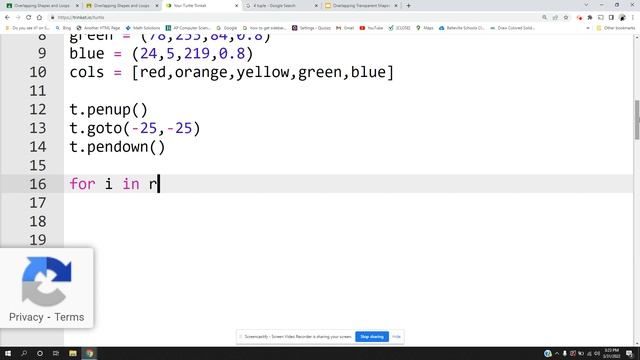Hide the screen sharing notification
The width and height of the screenshot is (640, 360).
click(396, 337)
